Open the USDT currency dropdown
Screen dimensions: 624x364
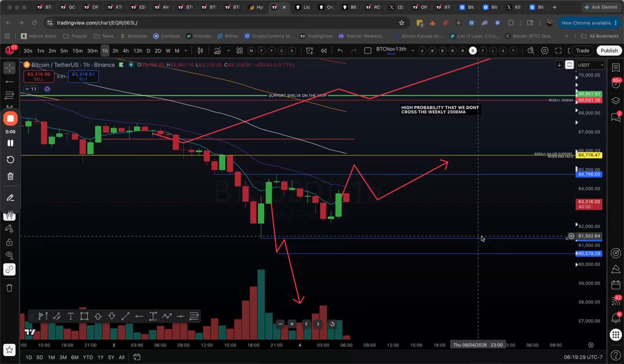[591, 65]
